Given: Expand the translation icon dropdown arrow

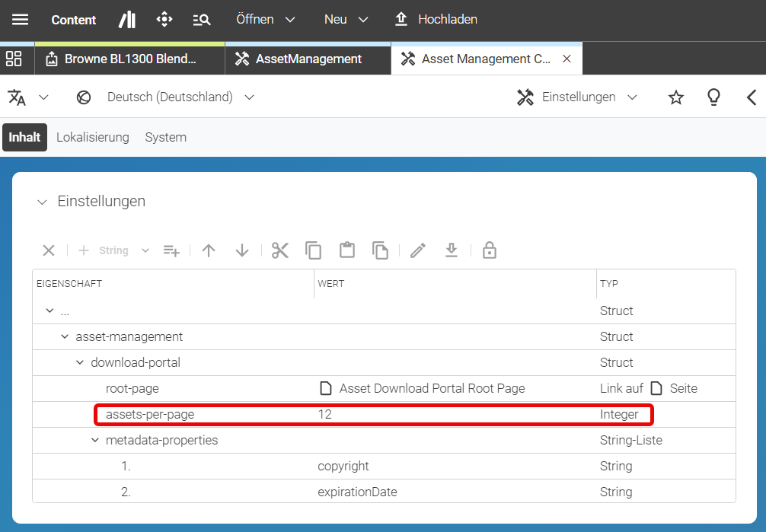Looking at the screenshot, I should click(x=43, y=97).
